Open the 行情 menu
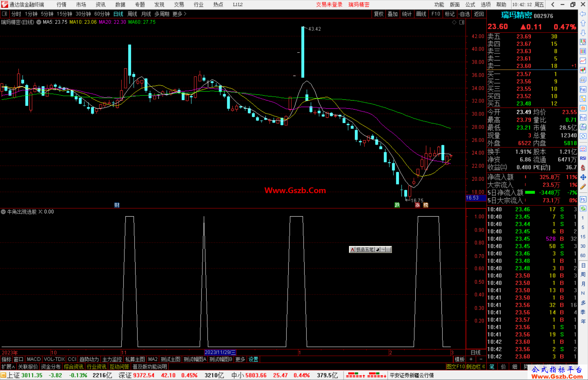 point(62,4)
